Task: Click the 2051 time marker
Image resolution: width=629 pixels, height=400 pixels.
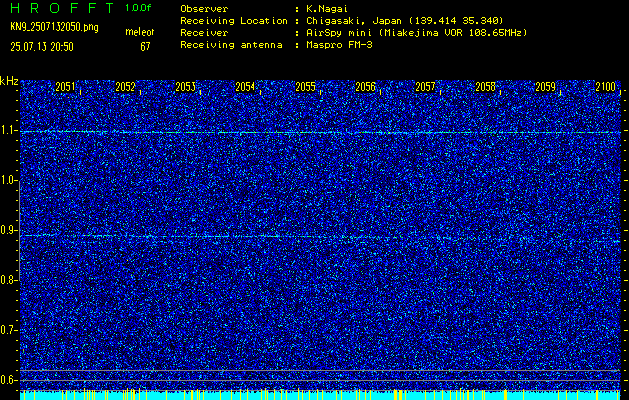Action: coord(65,87)
